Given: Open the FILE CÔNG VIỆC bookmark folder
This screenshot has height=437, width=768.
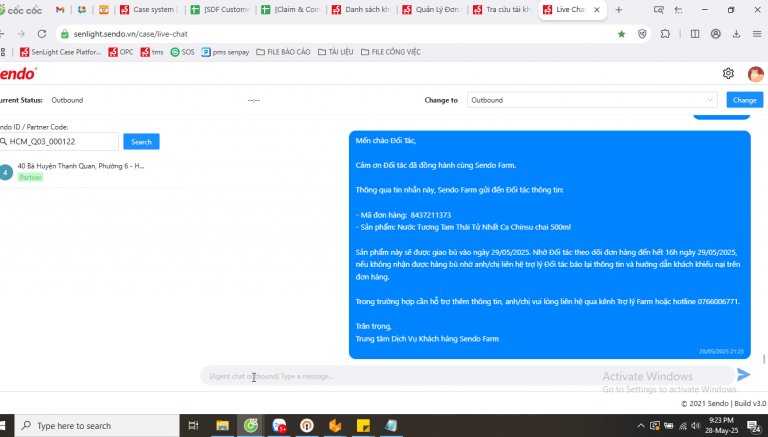Looking at the screenshot, I should click(x=391, y=52).
